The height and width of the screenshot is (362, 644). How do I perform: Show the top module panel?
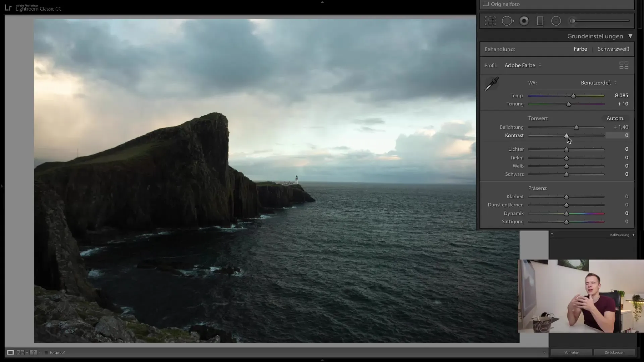tap(322, 2)
